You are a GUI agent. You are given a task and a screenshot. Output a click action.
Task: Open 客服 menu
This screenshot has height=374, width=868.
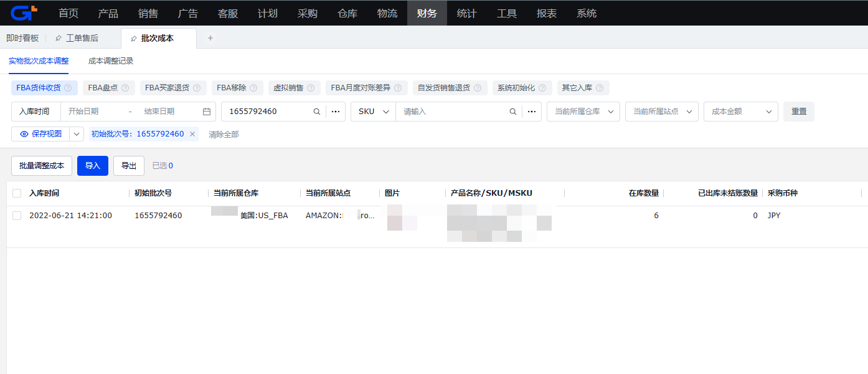[228, 13]
